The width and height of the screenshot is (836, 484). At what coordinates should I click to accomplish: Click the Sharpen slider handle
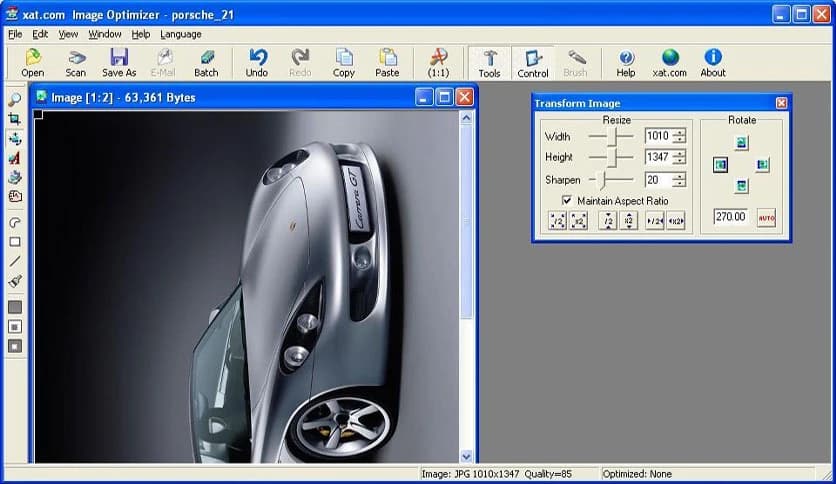pyautogui.click(x=602, y=180)
